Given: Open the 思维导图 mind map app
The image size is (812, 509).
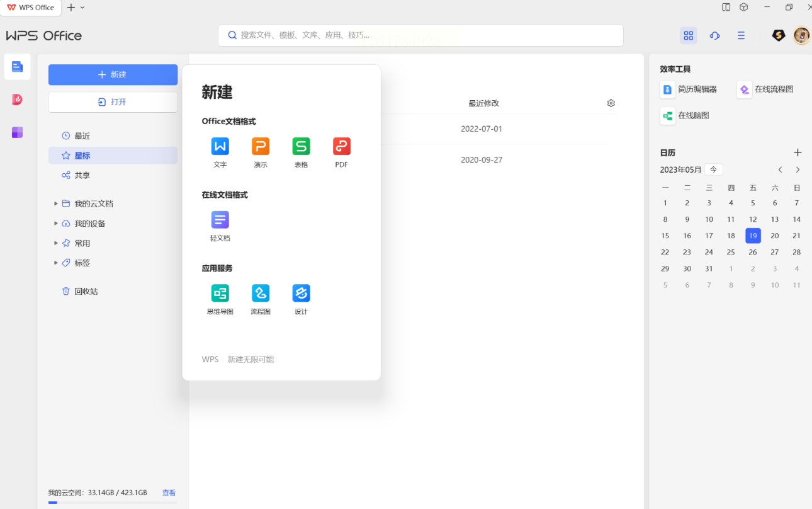Looking at the screenshot, I should [x=220, y=300].
